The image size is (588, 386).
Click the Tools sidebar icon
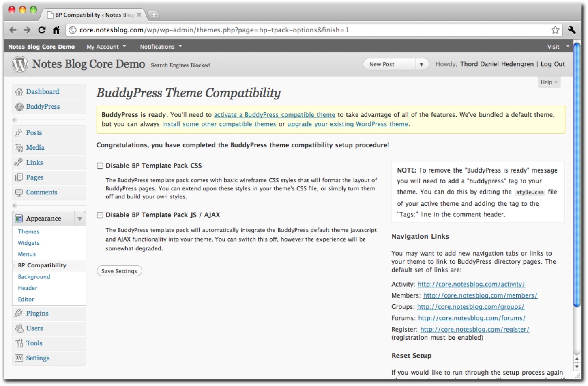point(19,343)
